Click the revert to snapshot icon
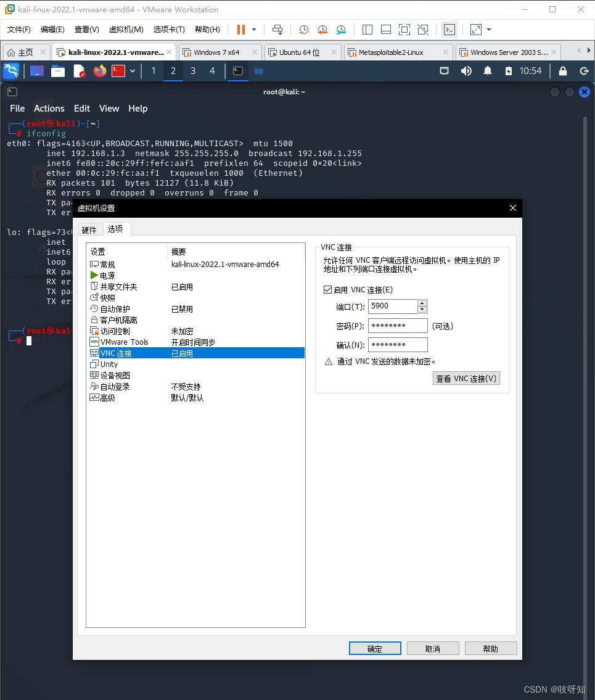The height and width of the screenshot is (700, 595). pos(322,30)
